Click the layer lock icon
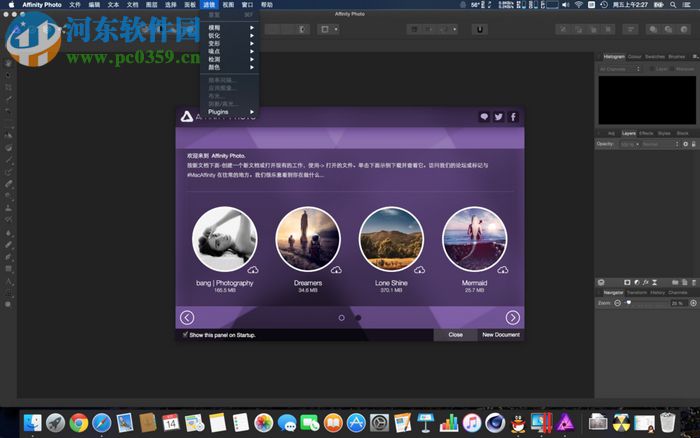700x438 pixels. pyautogui.click(x=693, y=144)
